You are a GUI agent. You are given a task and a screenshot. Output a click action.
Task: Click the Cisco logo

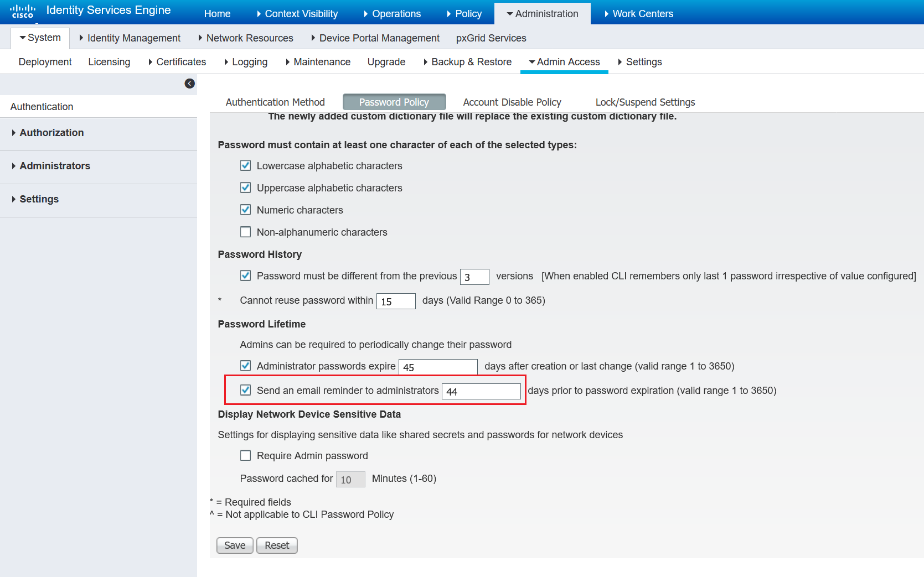pos(22,12)
